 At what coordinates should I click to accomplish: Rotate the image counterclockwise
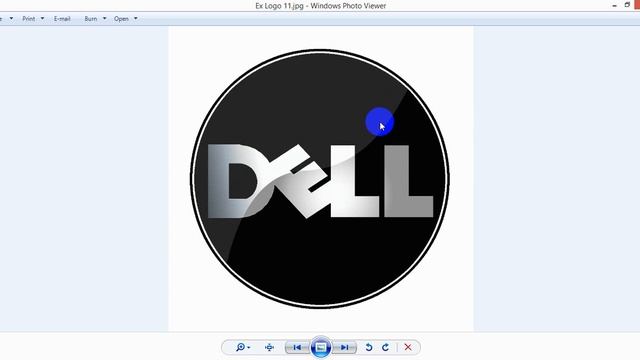369,347
